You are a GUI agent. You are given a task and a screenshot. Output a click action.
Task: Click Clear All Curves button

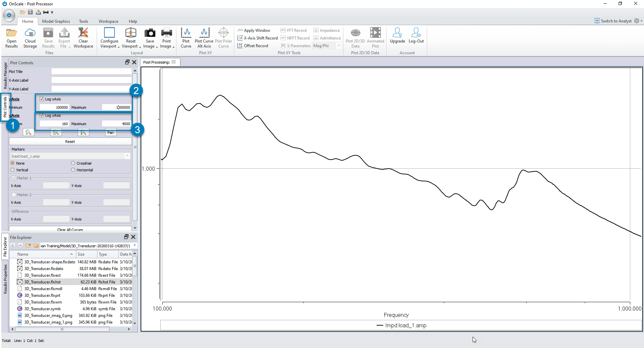[70, 229]
